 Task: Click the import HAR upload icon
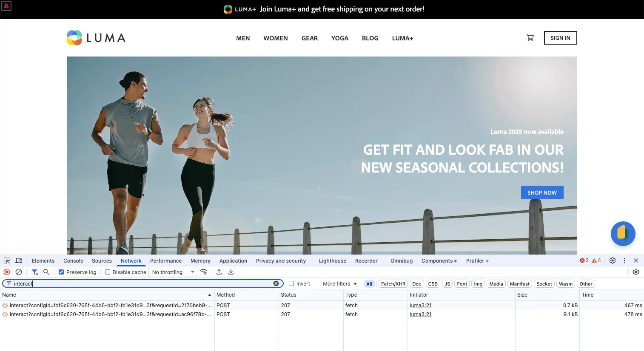219,272
